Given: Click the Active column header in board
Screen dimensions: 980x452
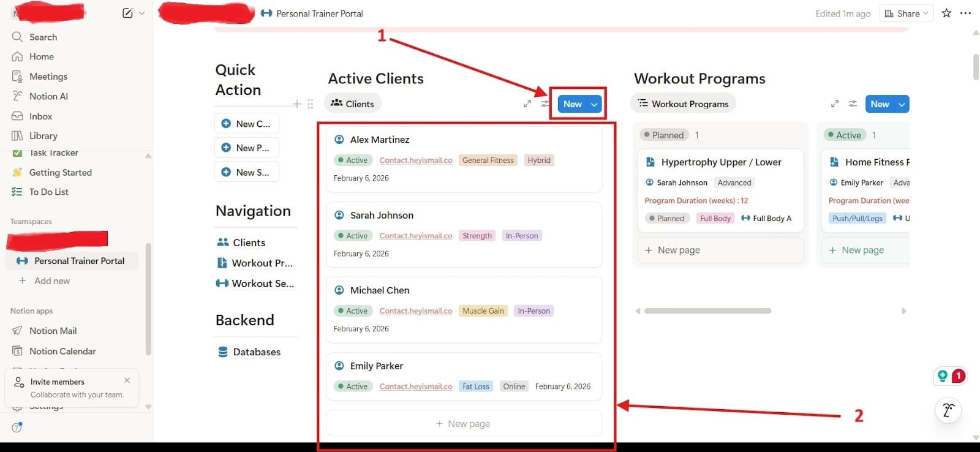Looking at the screenshot, I should point(845,135).
